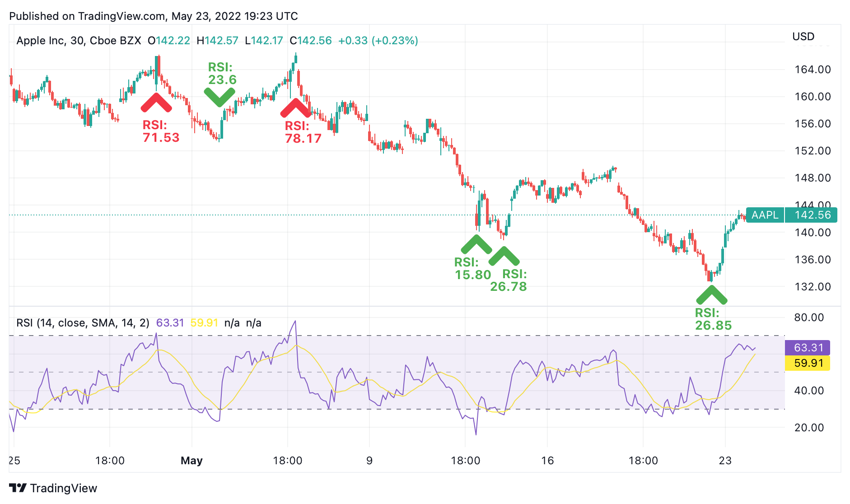This screenshot has height=504, width=850.
Task: Click the red RSI 71.53 overbought arrow
Action: (156, 103)
